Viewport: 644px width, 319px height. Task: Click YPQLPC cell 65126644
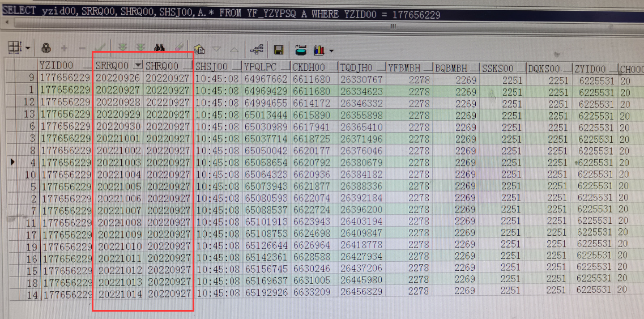tap(267, 246)
